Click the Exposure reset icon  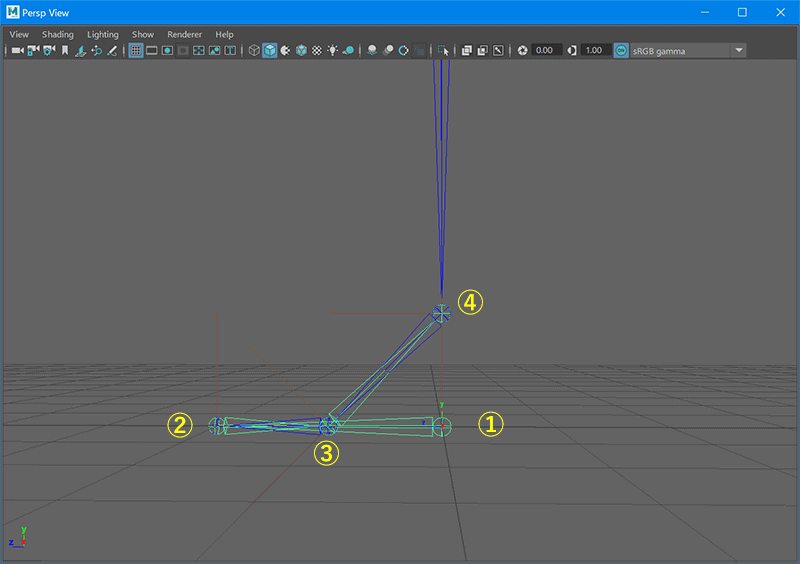pos(522,50)
